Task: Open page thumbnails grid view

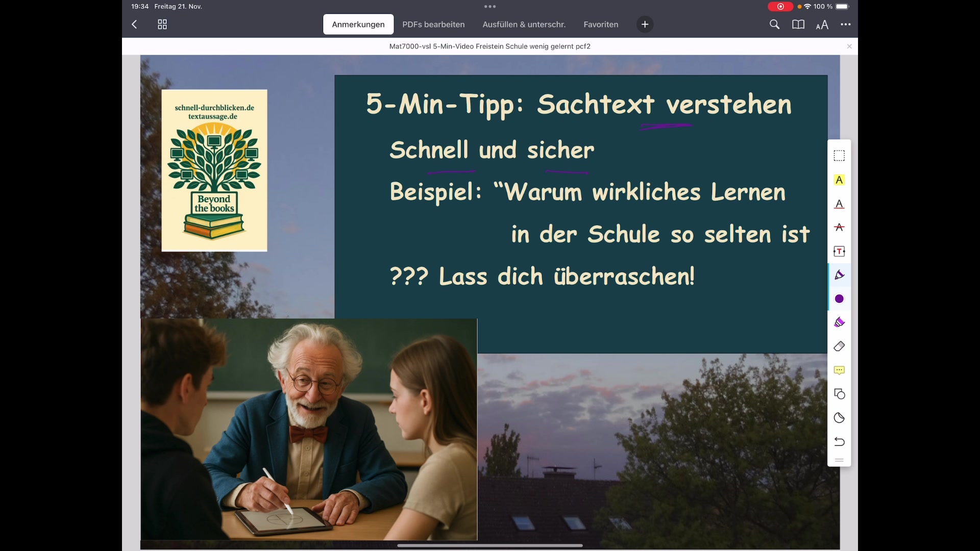Action: click(162, 24)
